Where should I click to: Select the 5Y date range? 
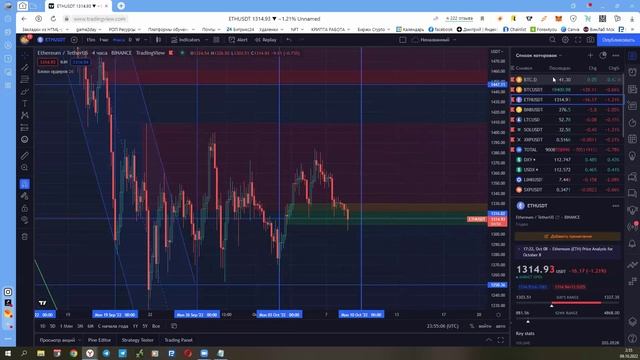click(x=145, y=326)
